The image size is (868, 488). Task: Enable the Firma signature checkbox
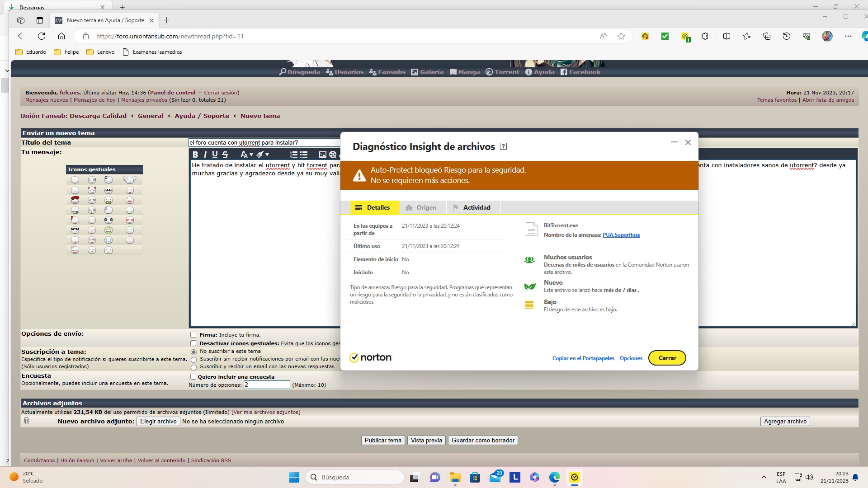[x=193, y=335]
